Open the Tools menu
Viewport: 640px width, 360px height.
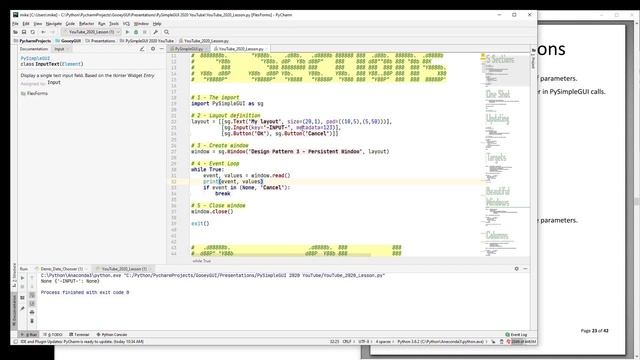(114, 24)
